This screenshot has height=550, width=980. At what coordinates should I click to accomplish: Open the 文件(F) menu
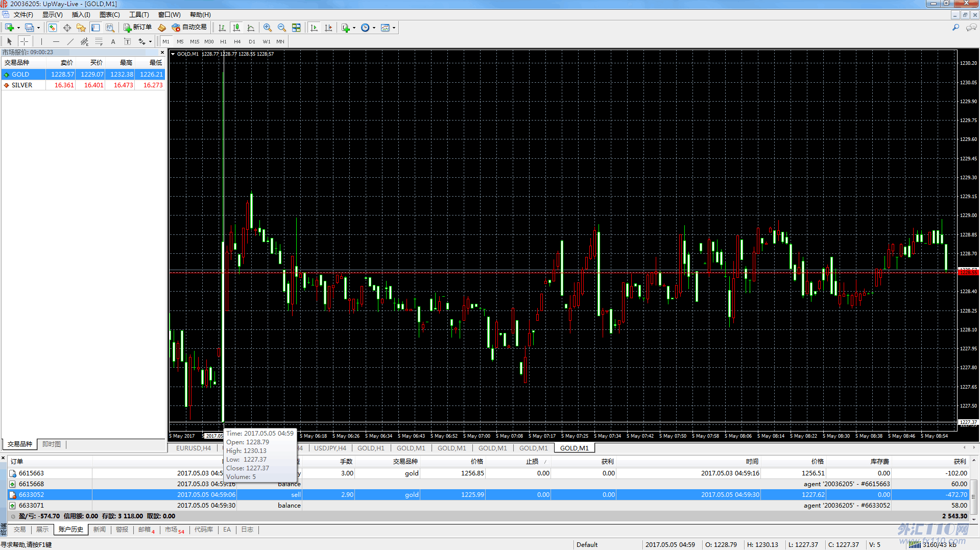(23, 15)
